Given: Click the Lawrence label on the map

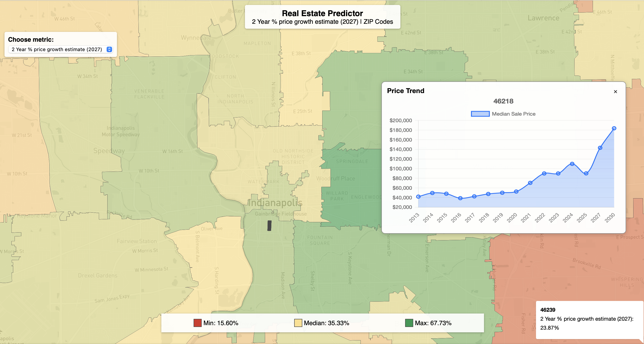Looking at the screenshot, I should point(543,18).
